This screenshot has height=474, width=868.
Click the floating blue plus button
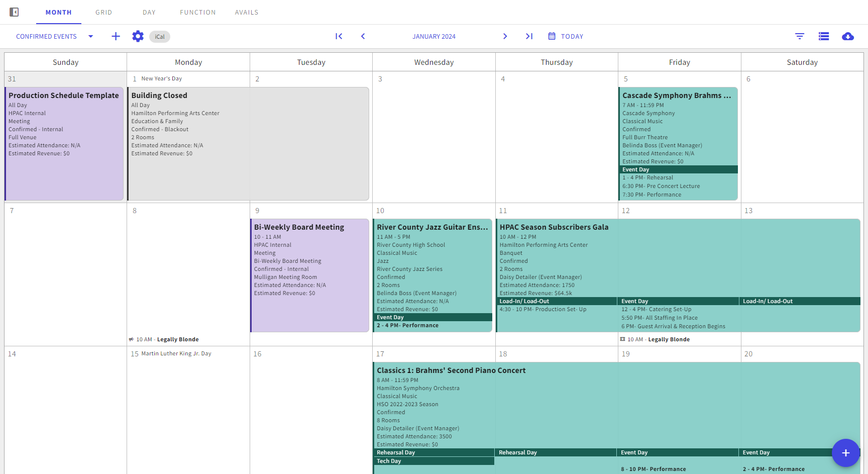[x=846, y=453]
